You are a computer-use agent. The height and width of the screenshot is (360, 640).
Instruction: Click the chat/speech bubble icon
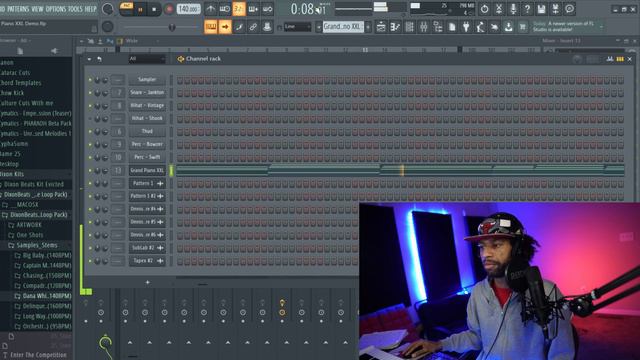click(x=569, y=9)
